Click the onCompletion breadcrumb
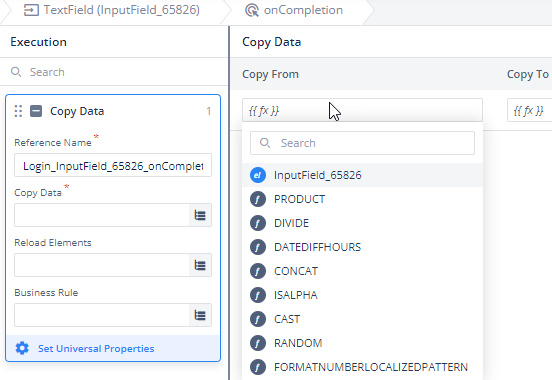This screenshot has width=552, height=380. (294, 10)
